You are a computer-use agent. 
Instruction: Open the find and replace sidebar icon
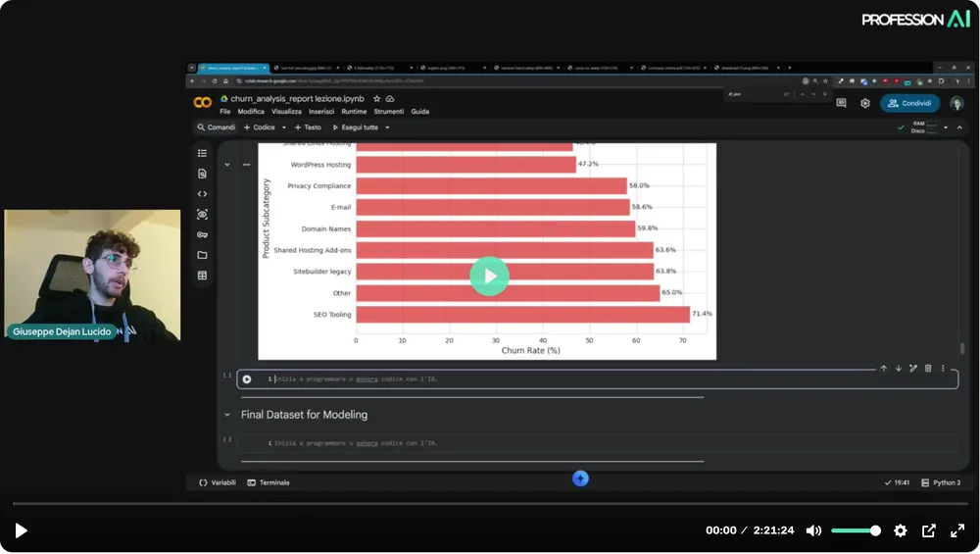(203, 174)
